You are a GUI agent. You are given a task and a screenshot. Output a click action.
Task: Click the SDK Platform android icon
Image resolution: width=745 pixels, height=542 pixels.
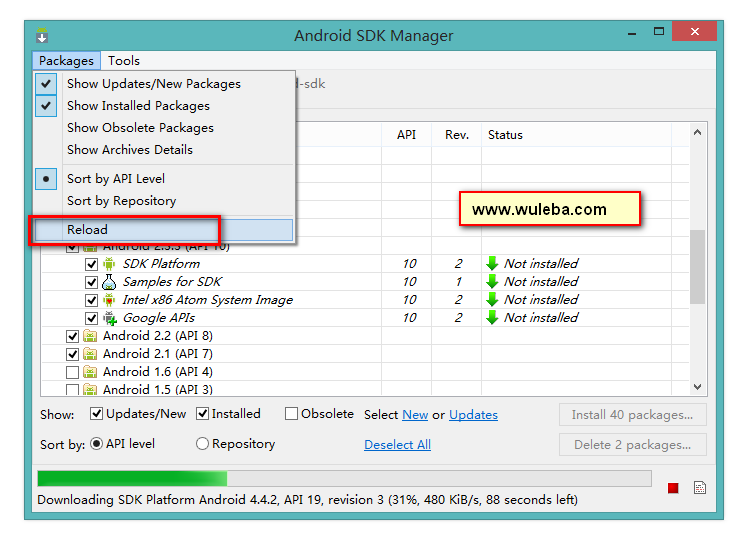[x=109, y=264]
